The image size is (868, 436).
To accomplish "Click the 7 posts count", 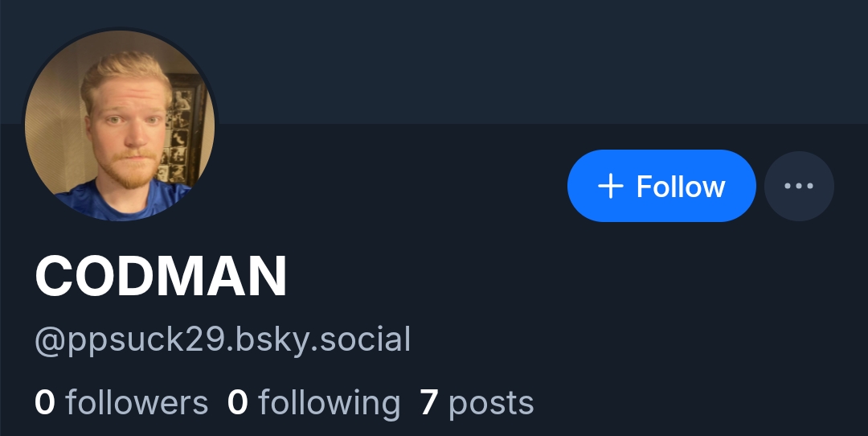I will click(x=477, y=403).
